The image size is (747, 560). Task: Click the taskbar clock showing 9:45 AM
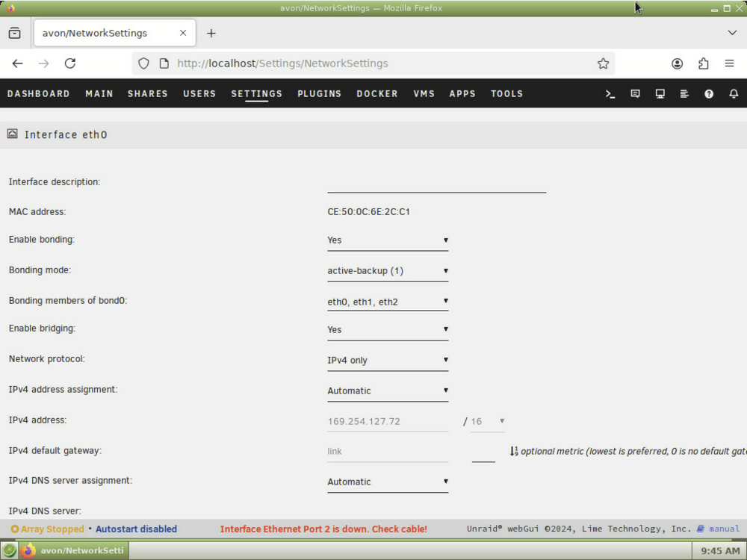(x=720, y=551)
